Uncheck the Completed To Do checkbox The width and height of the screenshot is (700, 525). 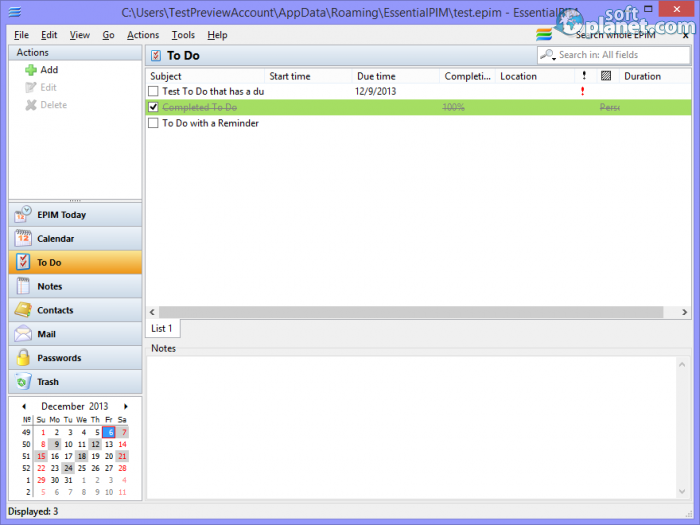click(153, 107)
